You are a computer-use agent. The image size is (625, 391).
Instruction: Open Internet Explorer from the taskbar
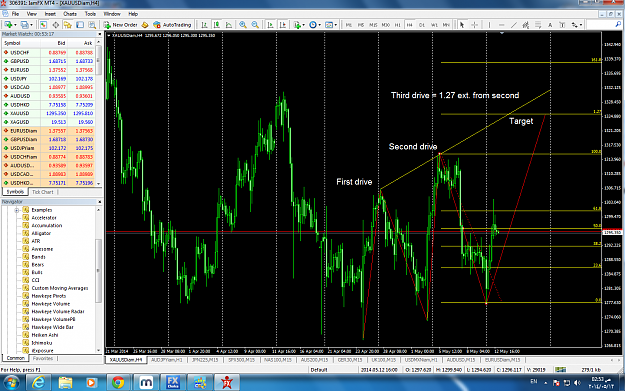coord(39,383)
